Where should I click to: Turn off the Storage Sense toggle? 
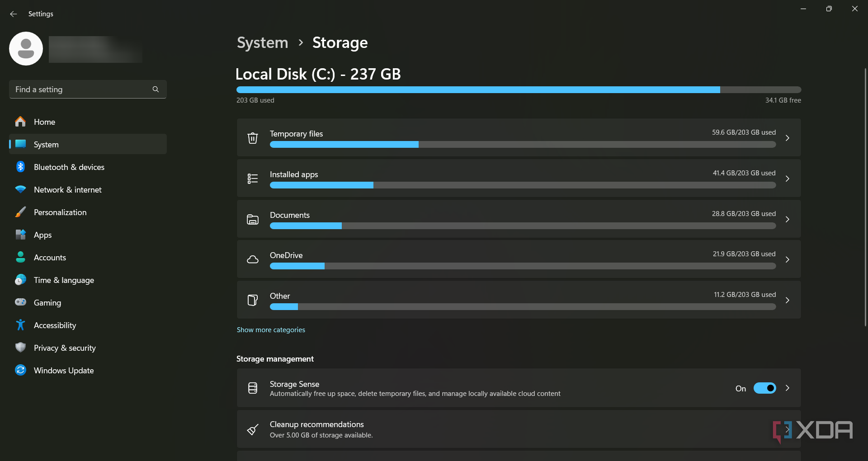[764, 388]
